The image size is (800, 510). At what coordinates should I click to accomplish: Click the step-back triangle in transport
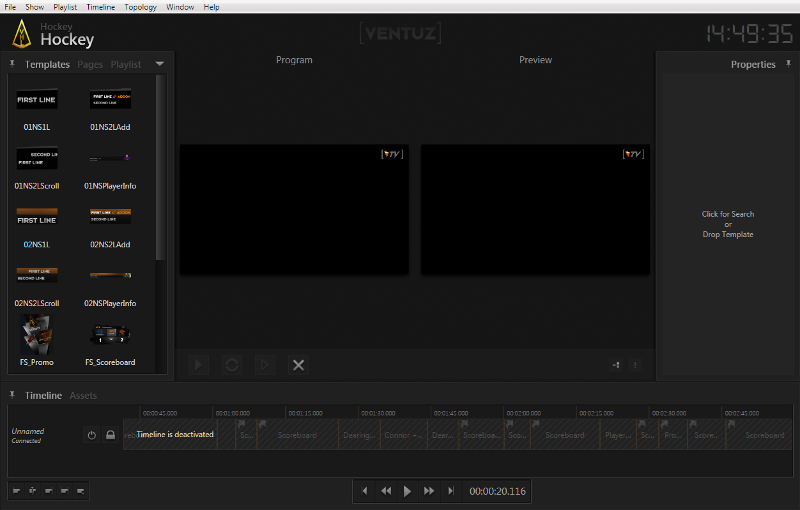point(365,491)
